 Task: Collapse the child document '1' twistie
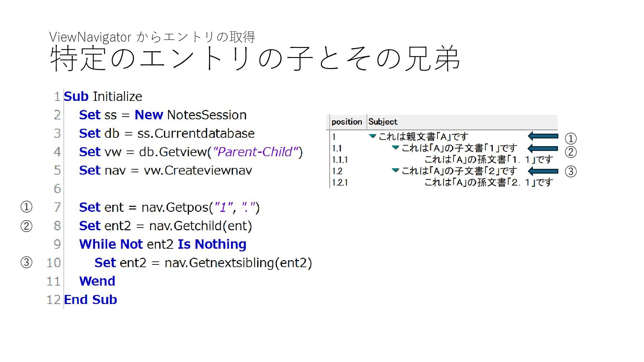tap(395, 147)
